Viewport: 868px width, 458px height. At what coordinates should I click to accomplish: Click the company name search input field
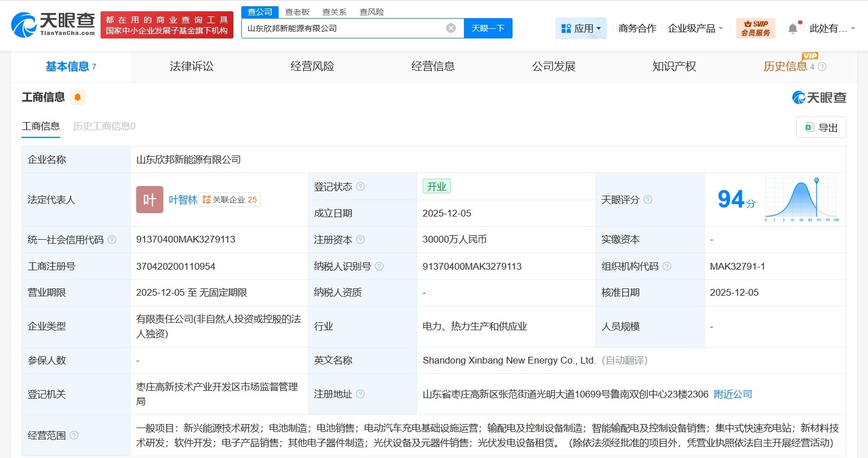[339, 28]
